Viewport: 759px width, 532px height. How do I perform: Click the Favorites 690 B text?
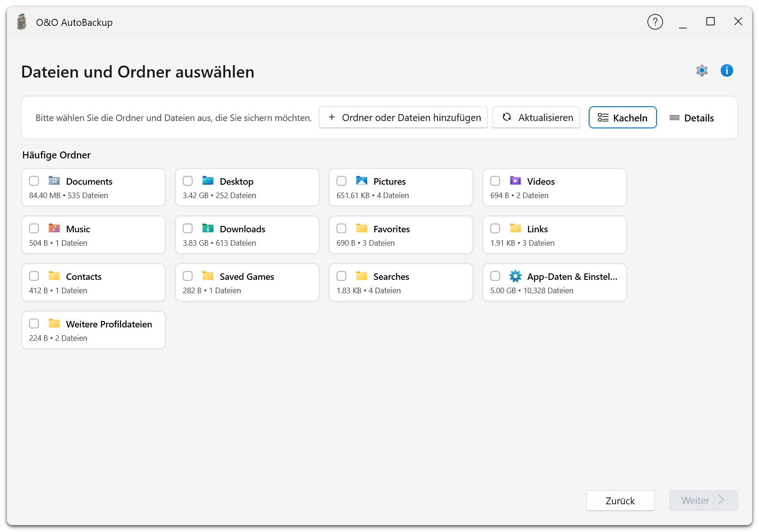coord(346,243)
